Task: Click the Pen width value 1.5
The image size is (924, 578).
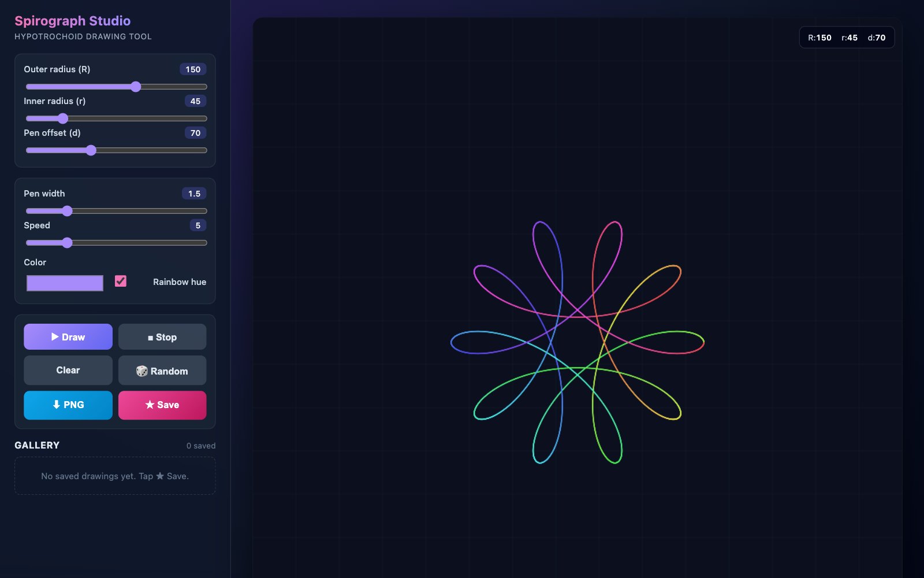Action: click(x=194, y=194)
